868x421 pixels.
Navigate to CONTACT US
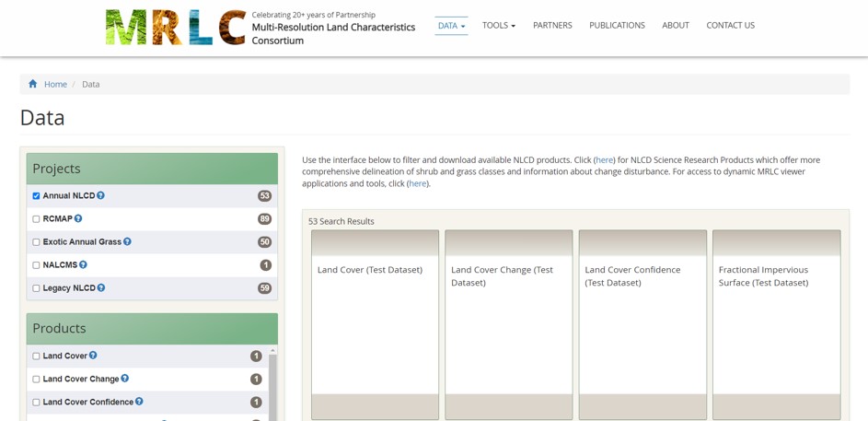[x=730, y=26]
